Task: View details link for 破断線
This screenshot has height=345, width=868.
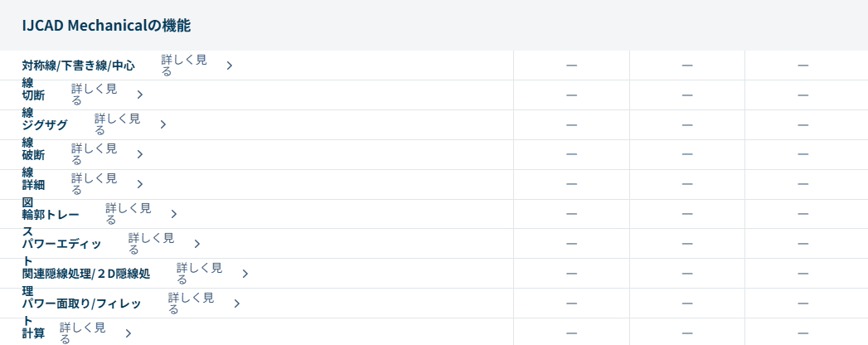Action: coord(94,154)
